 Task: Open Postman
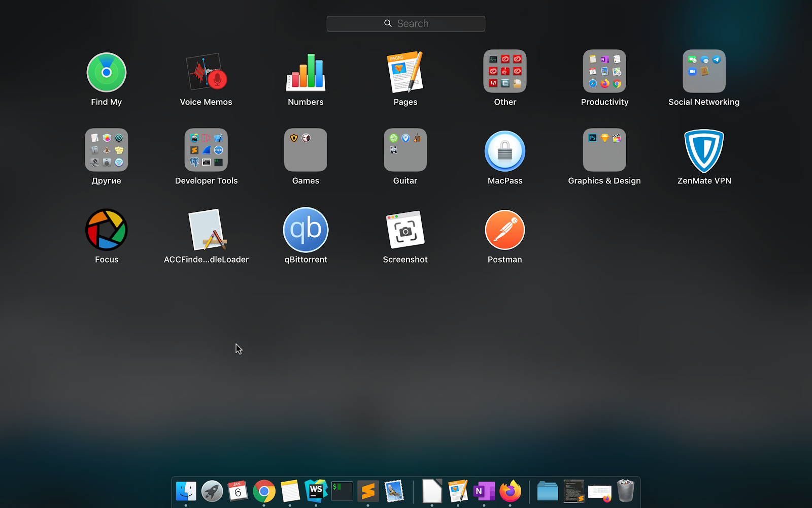[505, 230]
